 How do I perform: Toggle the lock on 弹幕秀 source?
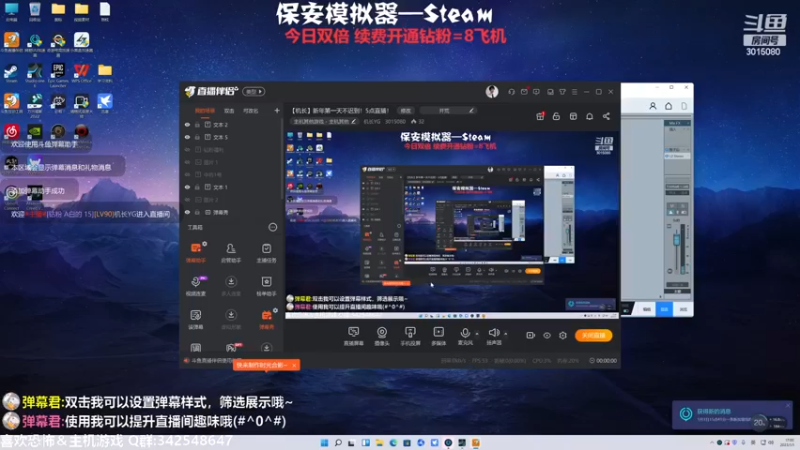197,212
